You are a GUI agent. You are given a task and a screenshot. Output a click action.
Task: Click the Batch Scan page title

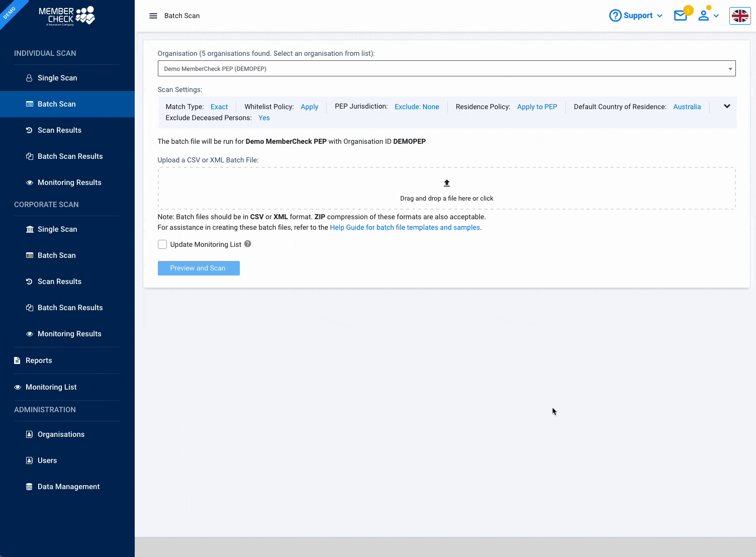point(182,16)
